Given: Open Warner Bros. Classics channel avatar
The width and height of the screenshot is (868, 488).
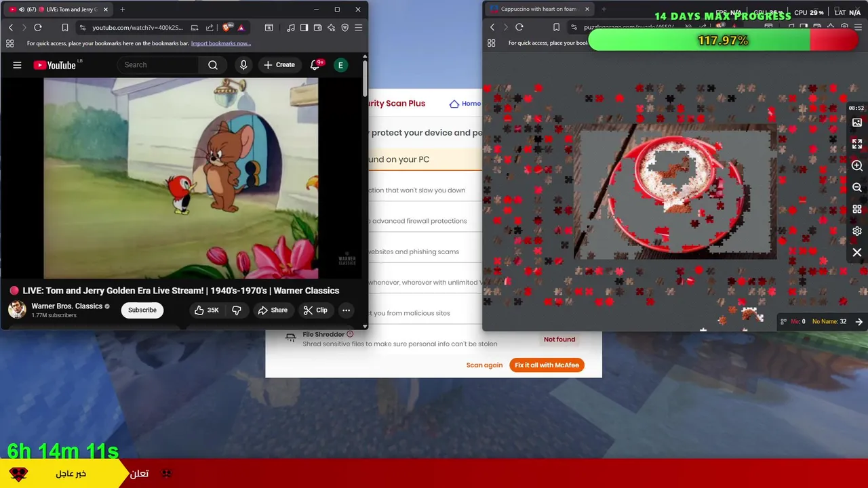Looking at the screenshot, I should [x=17, y=310].
